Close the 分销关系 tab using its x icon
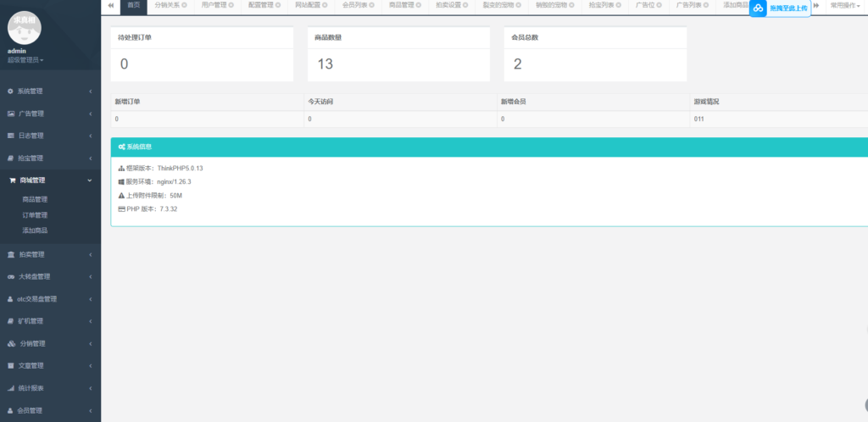 pos(185,5)
